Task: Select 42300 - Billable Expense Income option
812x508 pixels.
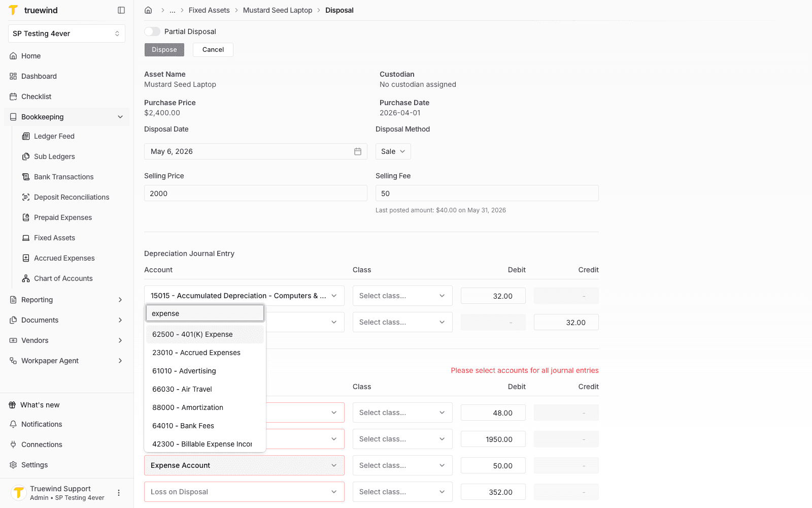Action: 205,444
